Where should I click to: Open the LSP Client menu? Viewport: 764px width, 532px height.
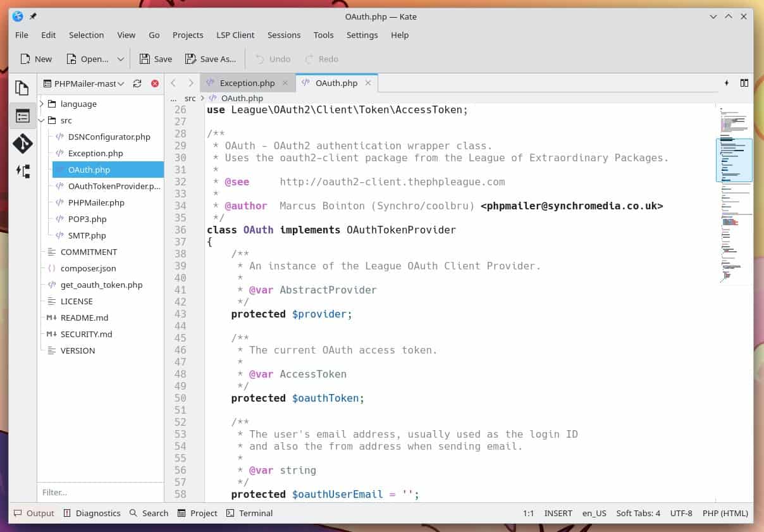(x=235, y=35)
